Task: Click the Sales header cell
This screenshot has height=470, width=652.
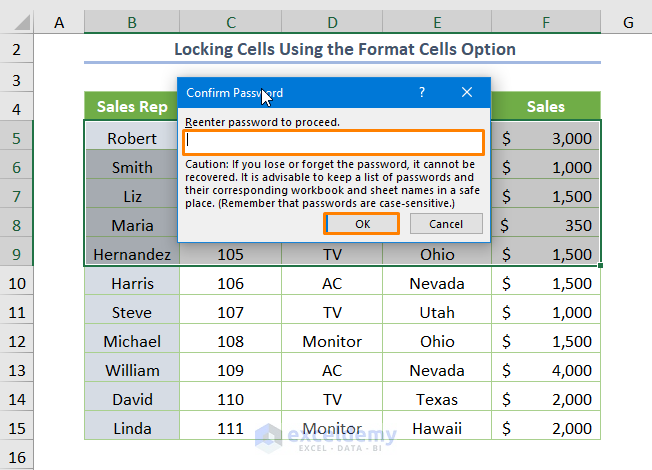Action: point(546,106)
